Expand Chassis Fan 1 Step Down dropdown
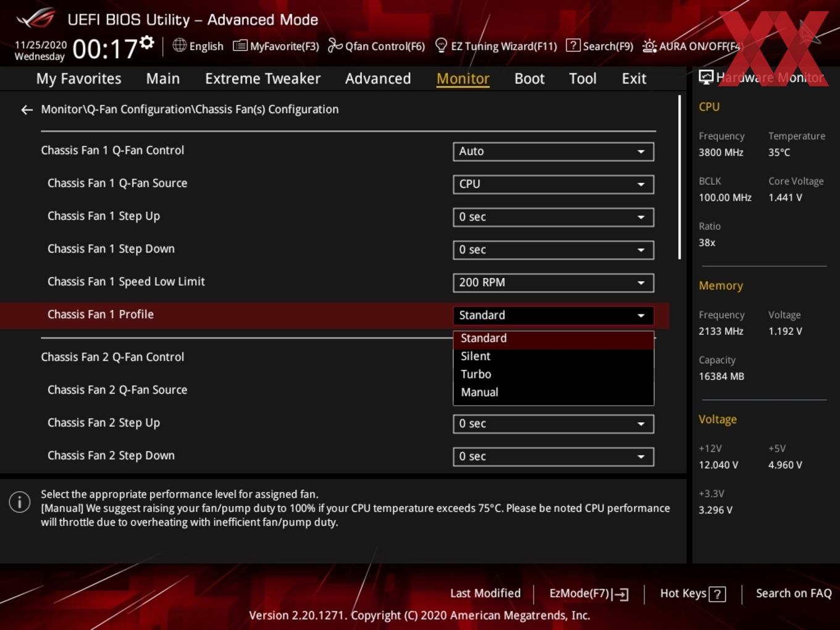840x630 pixels. (x=553, y=250)
